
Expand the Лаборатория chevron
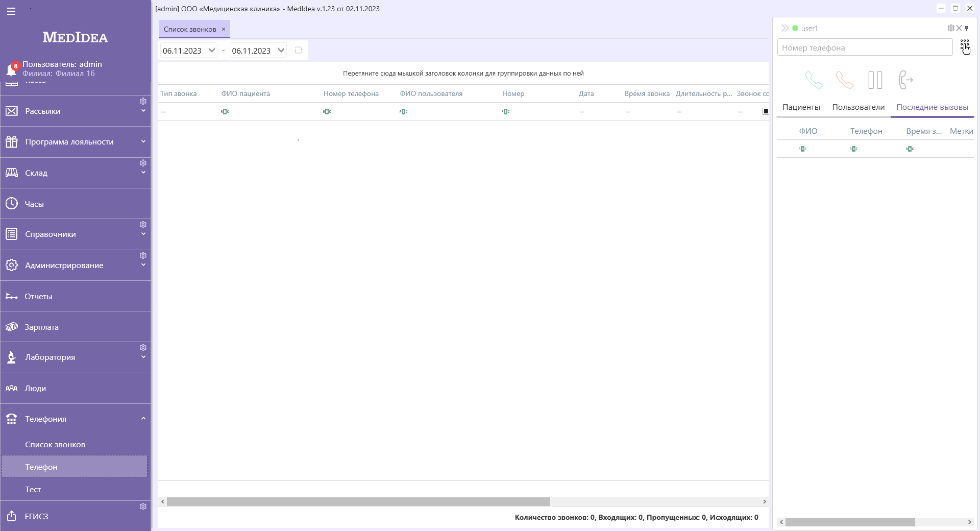tap(143, 357)
